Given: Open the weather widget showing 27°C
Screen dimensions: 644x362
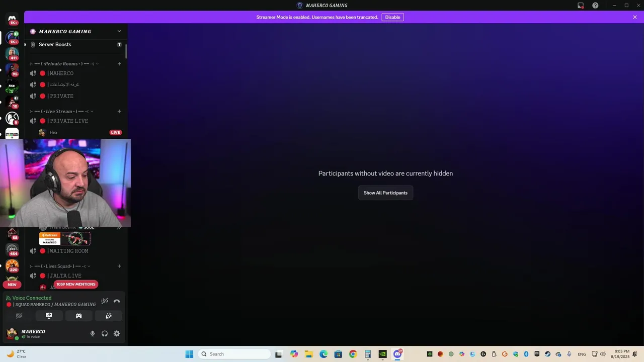Looking at the screenshot, I should 16,354.
